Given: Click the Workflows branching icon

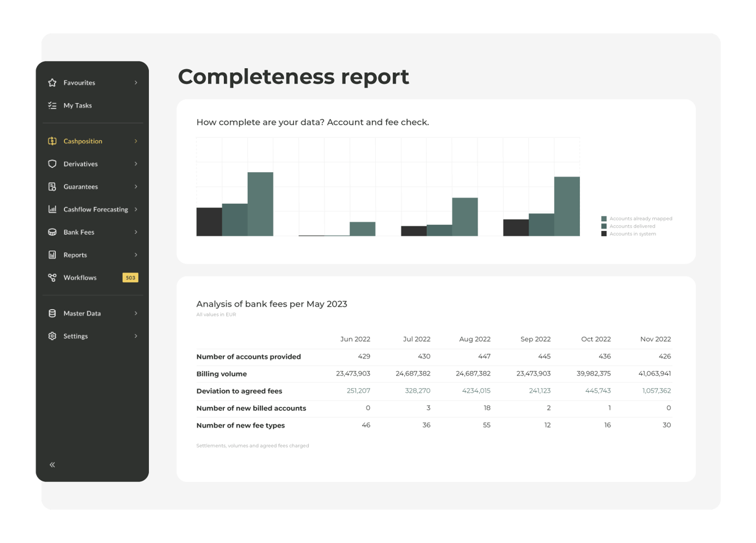Looking at the screenshot, I should click(52, 278).
